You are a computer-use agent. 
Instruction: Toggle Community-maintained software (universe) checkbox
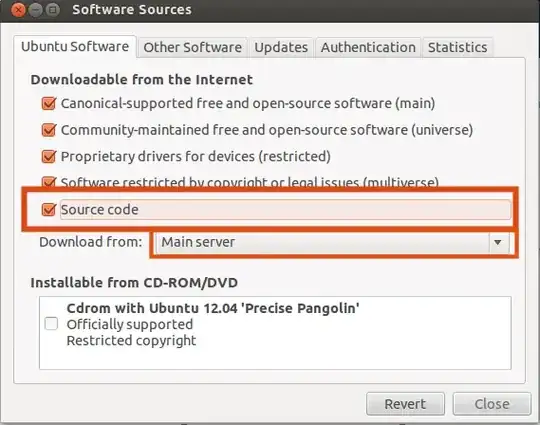(49, 130)
